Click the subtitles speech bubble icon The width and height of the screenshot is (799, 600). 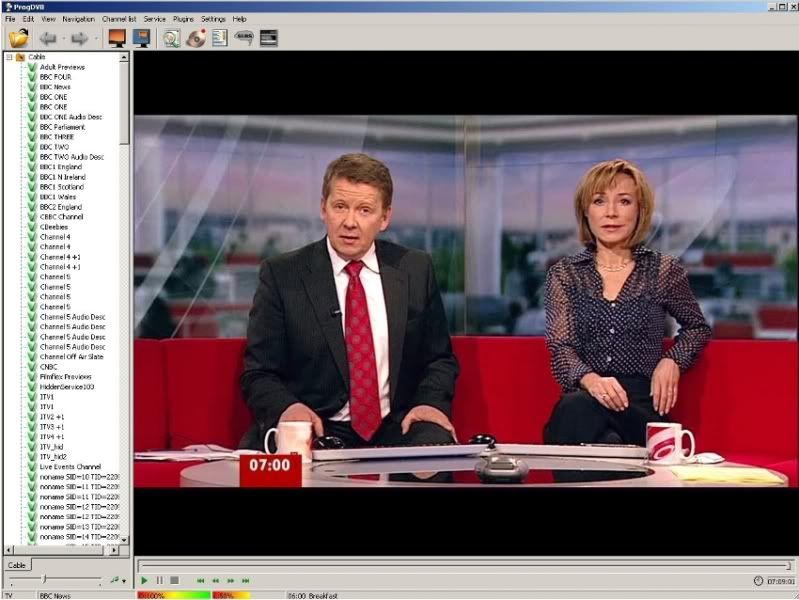click(x=244, y=38)
